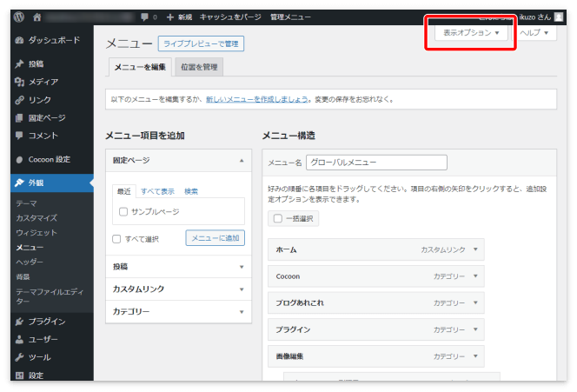The width and height of the screenshot is (577, 392).
Task: Click the 投稿 pushpin icon in sidebar
Action: pos(19,64)
